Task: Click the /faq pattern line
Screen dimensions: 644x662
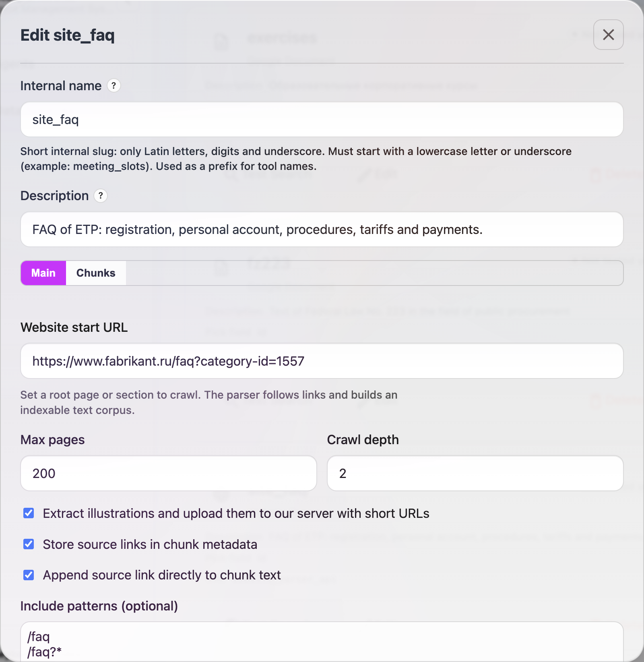Action: click(39, 636)
